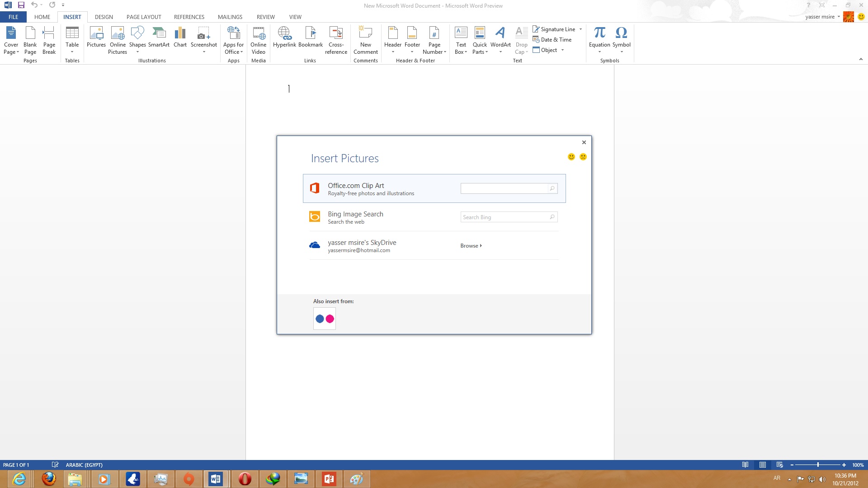Switch to the DESIGN tab
Image resolution: width=868 pixels, height=488 pixels.
coord(104,17)
